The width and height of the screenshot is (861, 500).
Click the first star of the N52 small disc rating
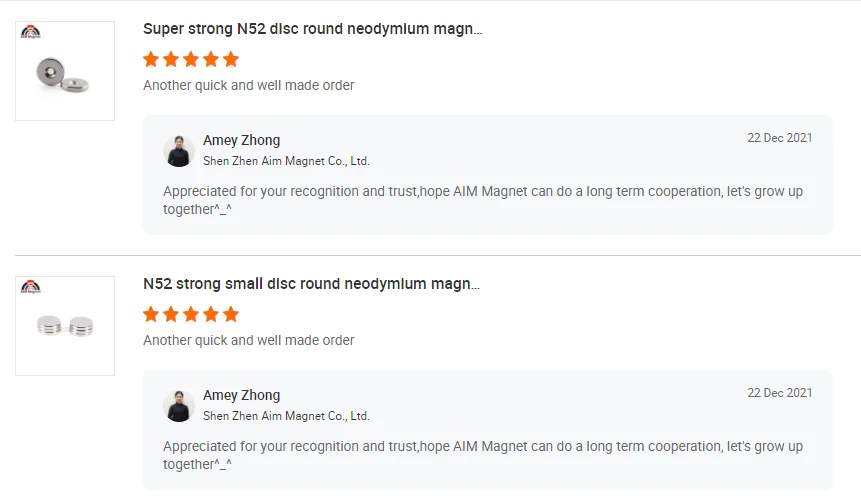coord(151,314)
